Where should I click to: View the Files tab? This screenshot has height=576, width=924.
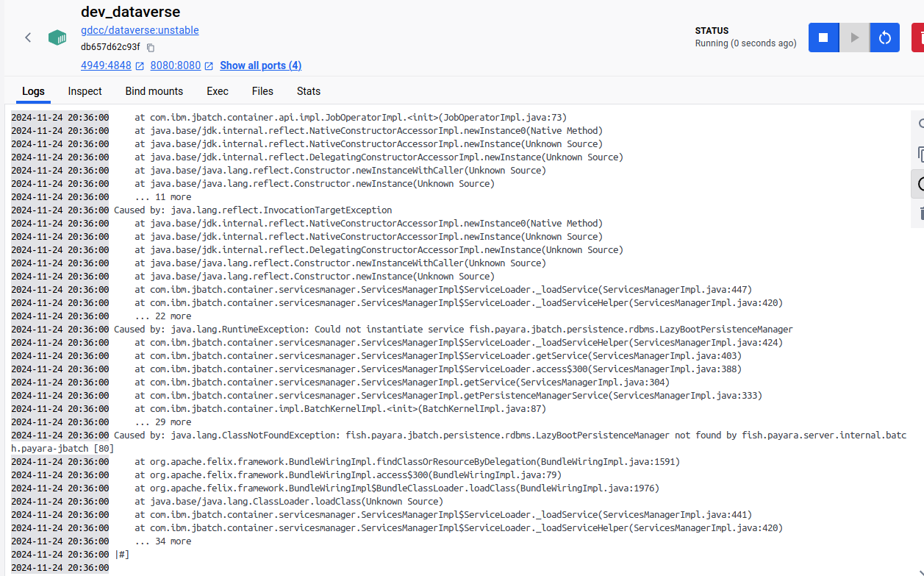click(262, 91)
